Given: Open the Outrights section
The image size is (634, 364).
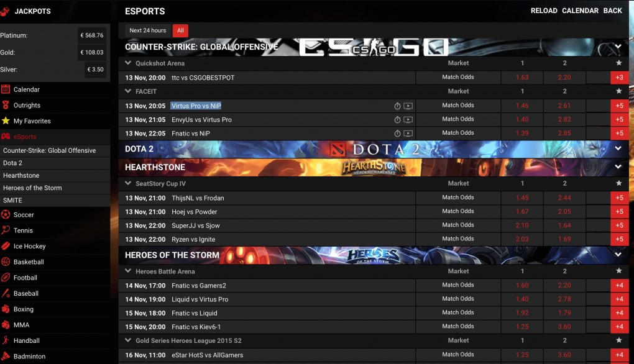Looking at the screenshot, I should [x=27, y=105].
